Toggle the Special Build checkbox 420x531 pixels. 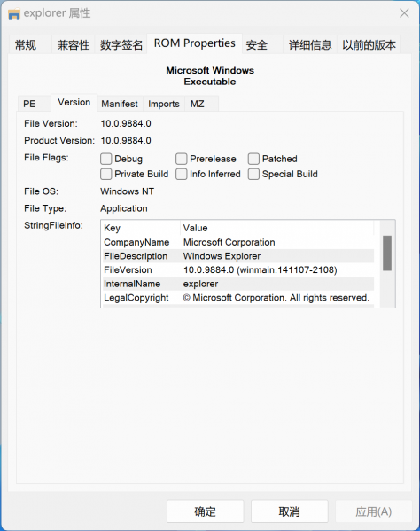pyautogui.click(x=253, y=174)
